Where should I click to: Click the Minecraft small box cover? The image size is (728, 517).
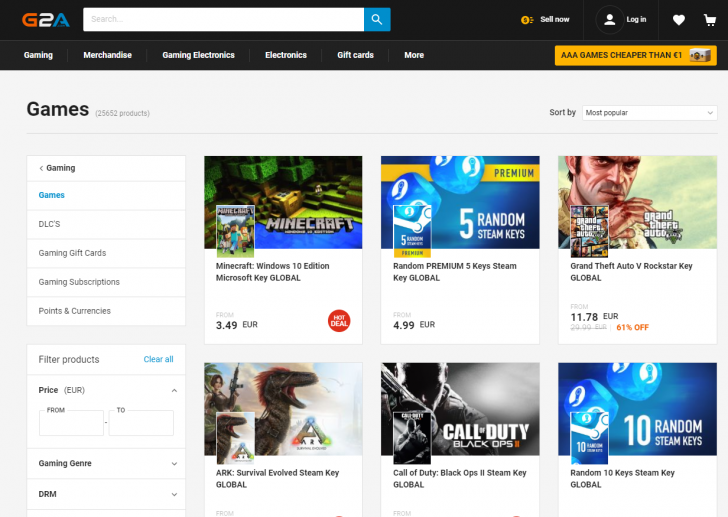pos(235,231)
